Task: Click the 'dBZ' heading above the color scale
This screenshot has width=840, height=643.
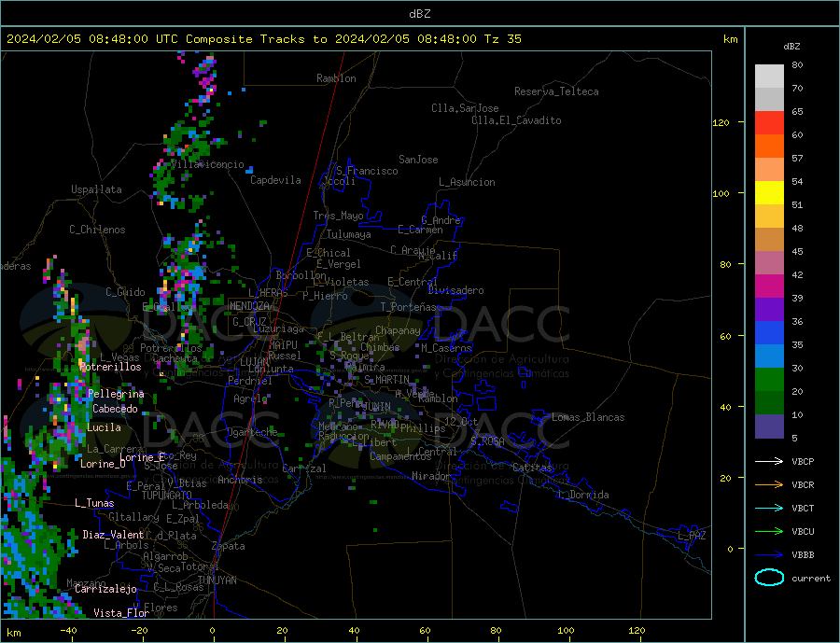Action: pyautogui.click(x=791, y=47)
